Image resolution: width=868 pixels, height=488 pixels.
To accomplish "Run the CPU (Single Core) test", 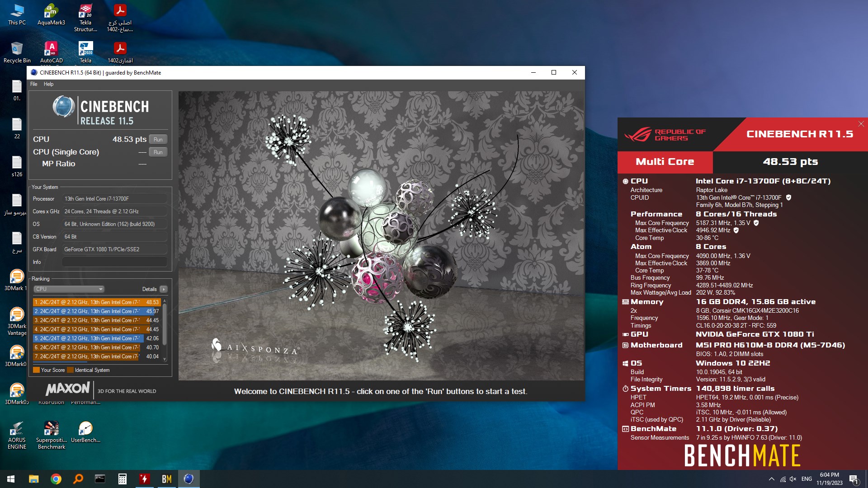I will [158, 152].
